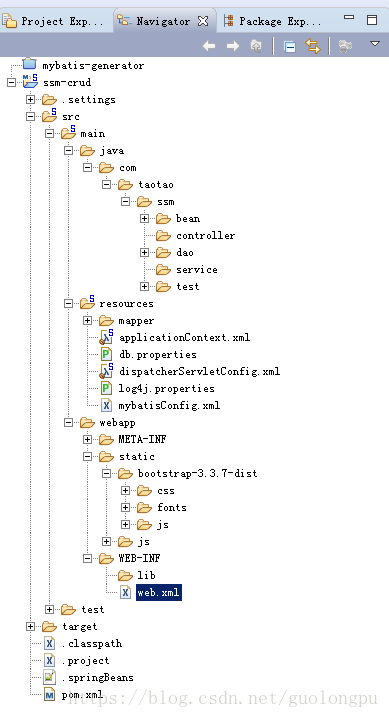Click the service folder icon
The image size is (389, 718).
pyautogui.click(x=163, y=269)
